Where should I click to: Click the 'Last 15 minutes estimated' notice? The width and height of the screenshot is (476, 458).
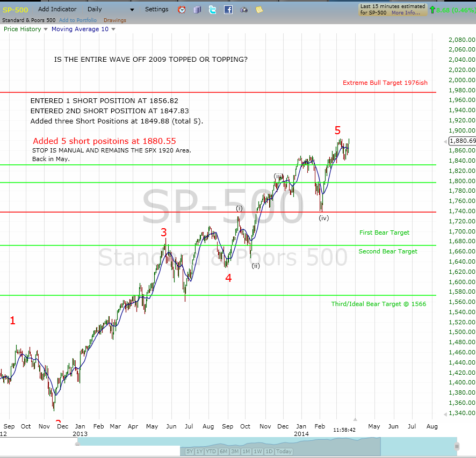393,10
